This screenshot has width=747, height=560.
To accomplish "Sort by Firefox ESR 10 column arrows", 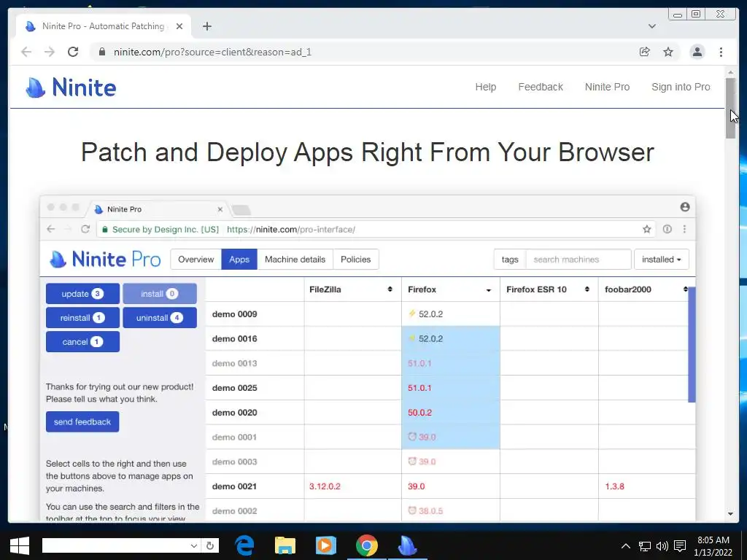I will (587, 289).
